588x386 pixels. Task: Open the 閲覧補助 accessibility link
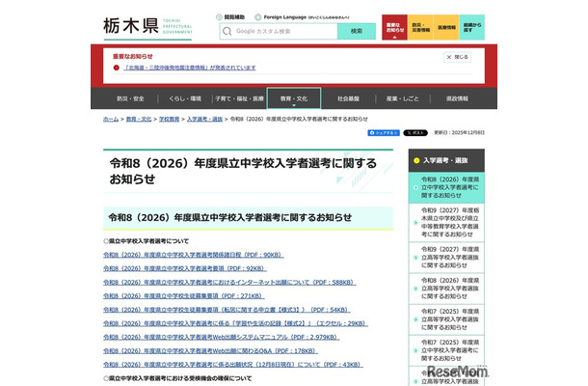coord(230,17)
